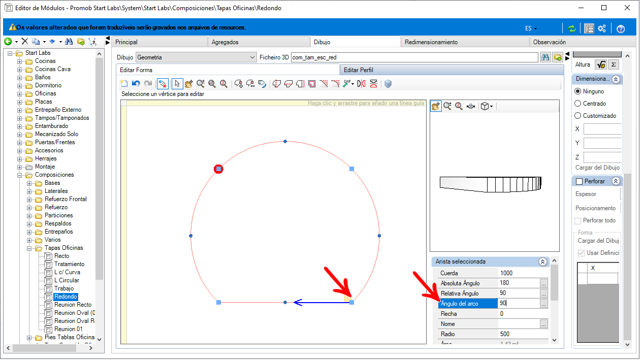Click the invert shape direction icon
The width and height of the screenshot is (644, 360).
tap(262, 84)
